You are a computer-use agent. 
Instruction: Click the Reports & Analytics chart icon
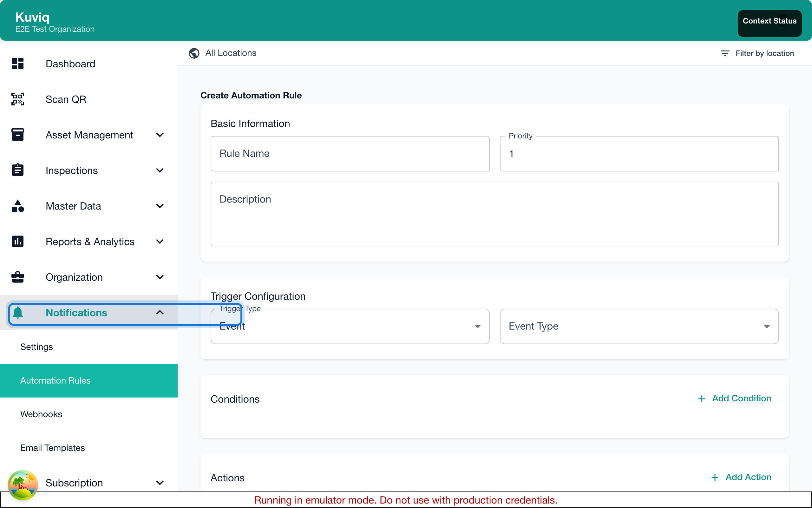[x=18, y=241]
